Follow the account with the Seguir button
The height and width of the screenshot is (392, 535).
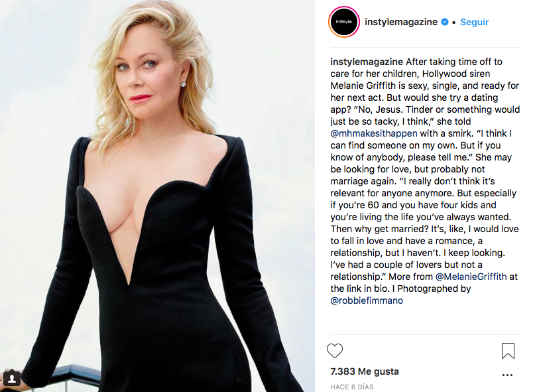474,22
